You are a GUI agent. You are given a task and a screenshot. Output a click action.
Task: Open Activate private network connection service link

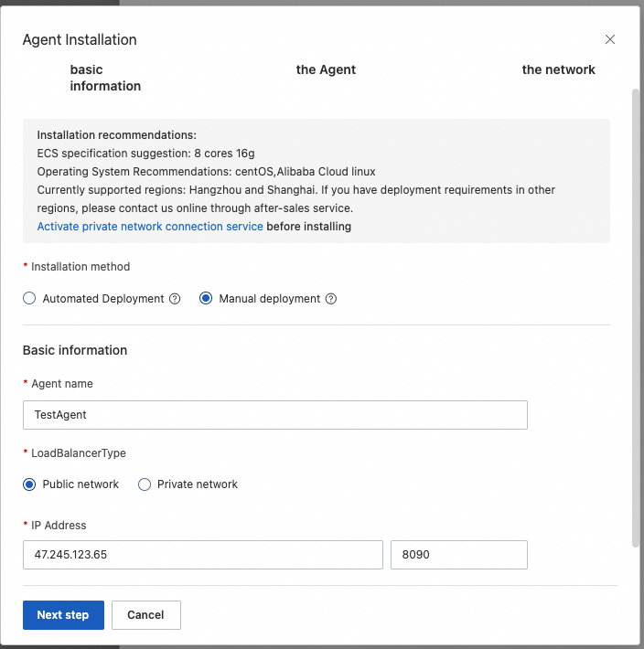pyautogui.click(x=150, y=226)
